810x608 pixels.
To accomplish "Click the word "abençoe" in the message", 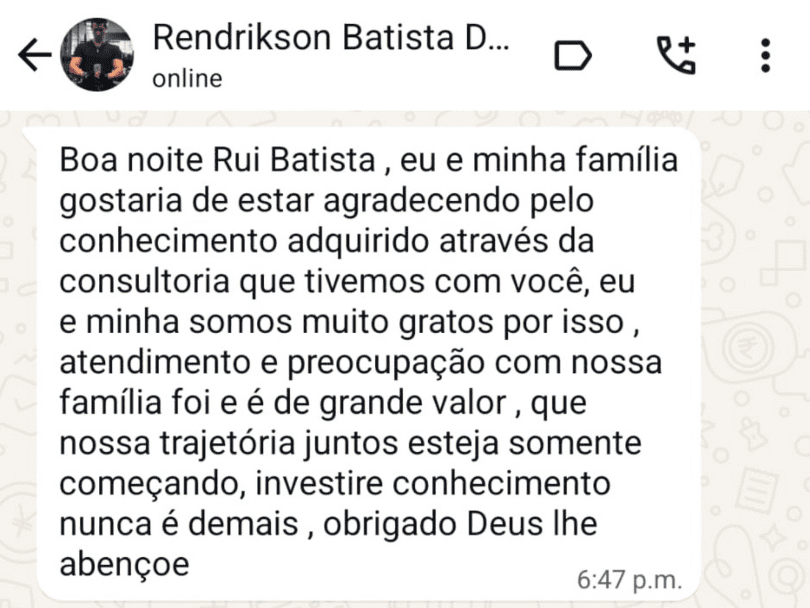I will 125,563.
